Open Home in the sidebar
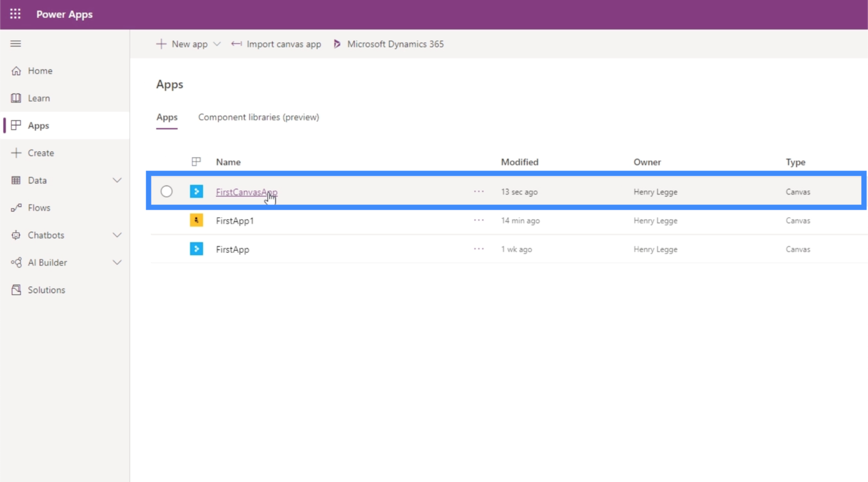 pos(65,71)
